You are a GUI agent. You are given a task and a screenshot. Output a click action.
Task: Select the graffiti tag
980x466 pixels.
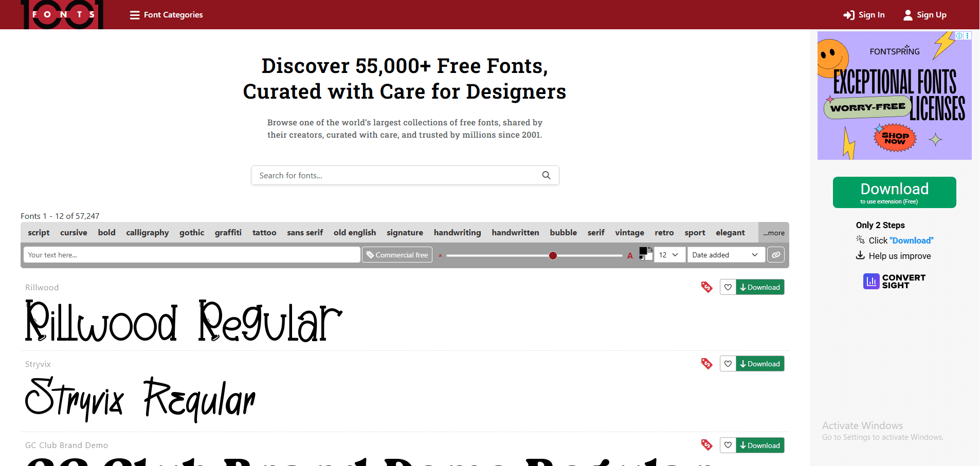click(228, 232)
